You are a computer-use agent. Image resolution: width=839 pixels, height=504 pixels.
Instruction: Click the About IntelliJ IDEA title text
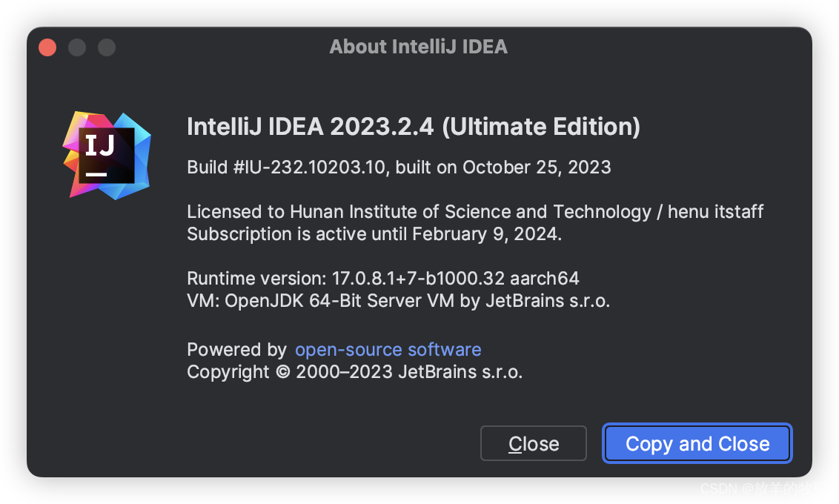418,46
